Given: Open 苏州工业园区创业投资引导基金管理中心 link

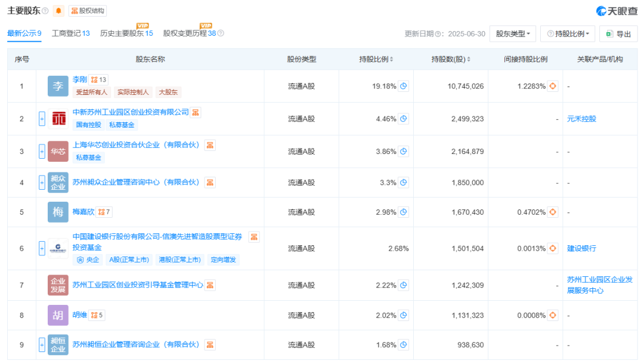Looking at the screenshot, I should point(138,285).
